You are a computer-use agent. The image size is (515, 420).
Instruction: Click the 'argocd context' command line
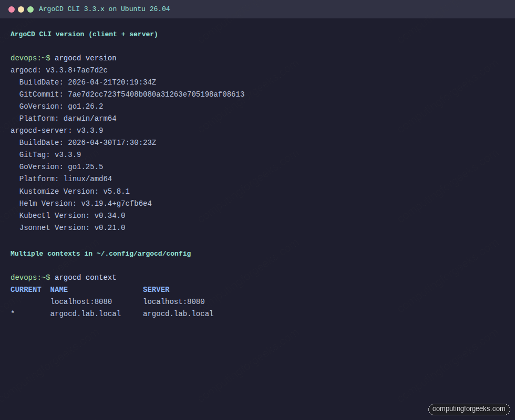[x=64, y=278]
